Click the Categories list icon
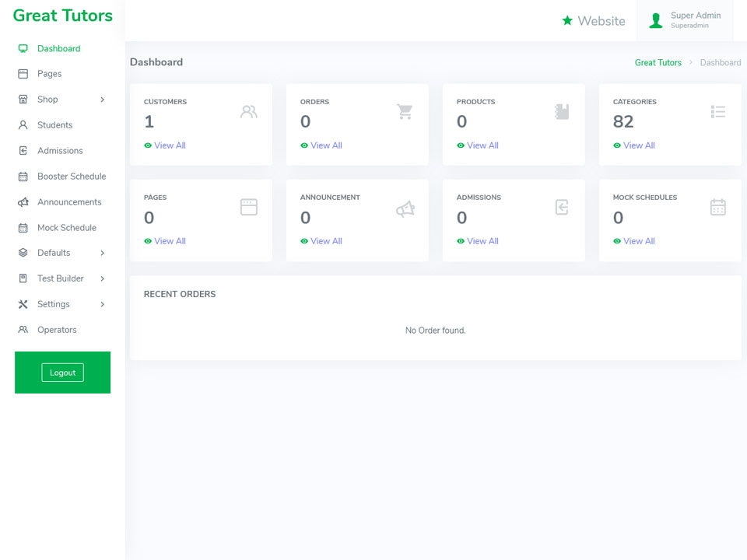The image size is (747, 560). point(718,112)
